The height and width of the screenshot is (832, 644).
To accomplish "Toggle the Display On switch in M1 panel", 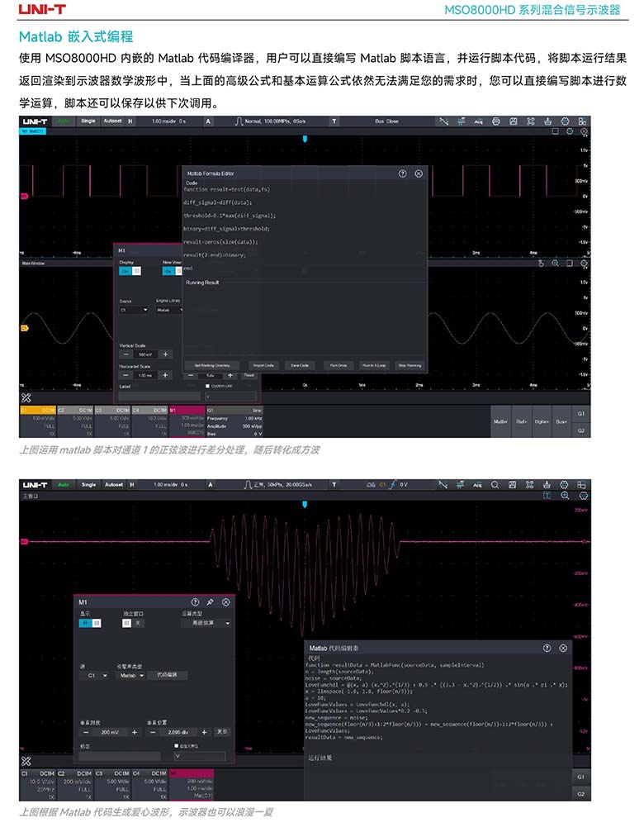I will click(x=130, y=270).
